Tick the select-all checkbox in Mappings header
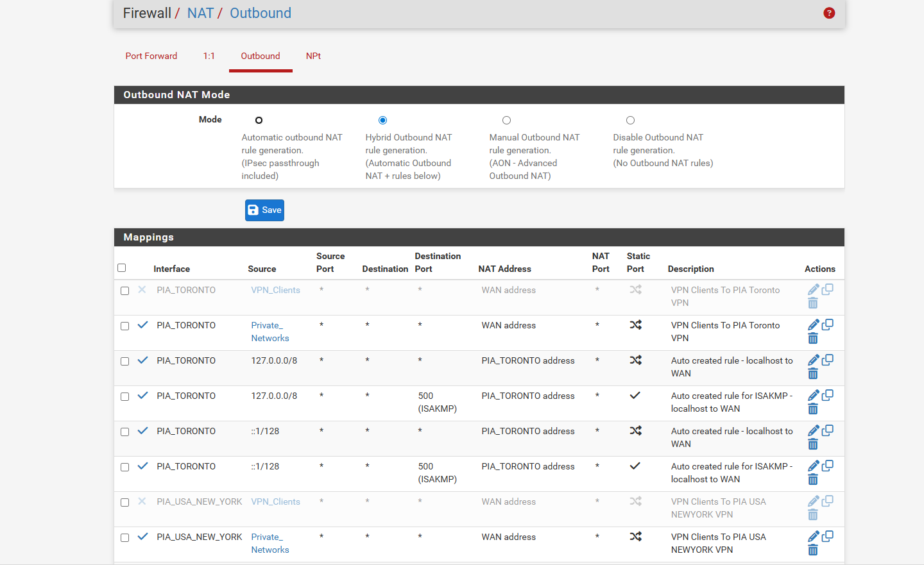 (122, 268)
